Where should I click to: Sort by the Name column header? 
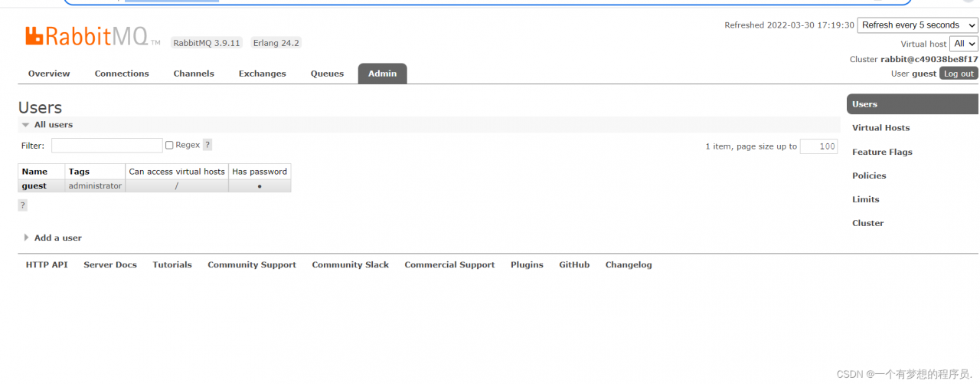coord(34,172)
